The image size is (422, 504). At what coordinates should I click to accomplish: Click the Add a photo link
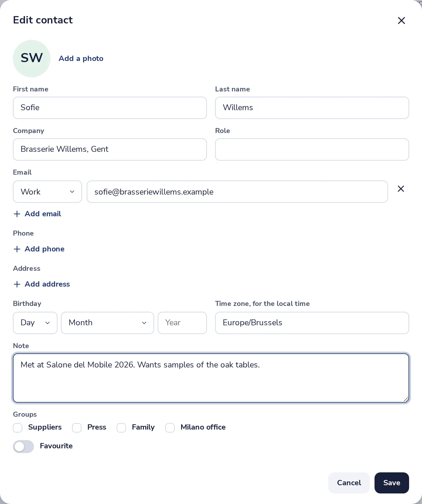[x=81, y=59]
